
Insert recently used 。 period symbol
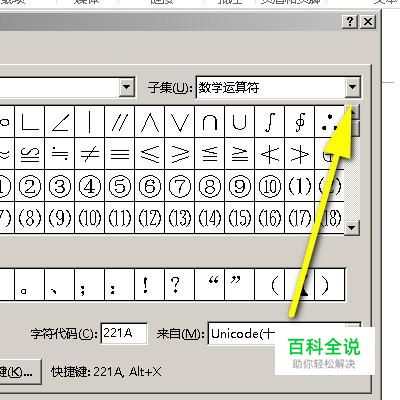30,285
